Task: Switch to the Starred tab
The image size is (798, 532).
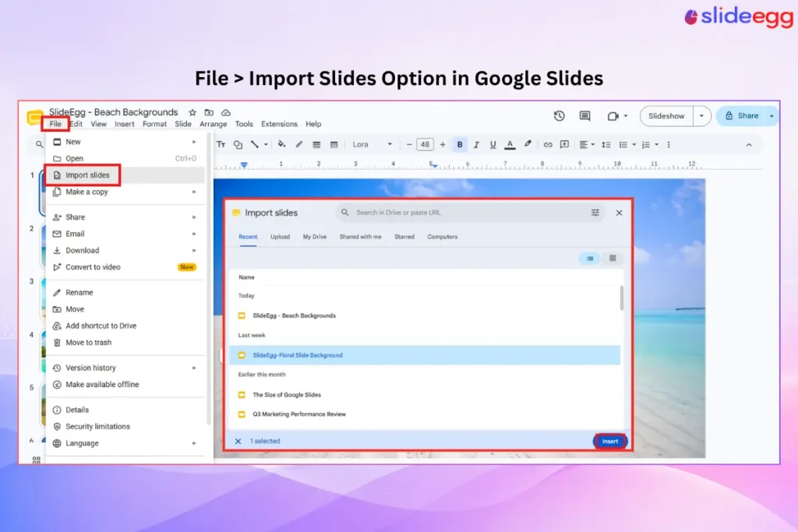Action: [404, 237]
